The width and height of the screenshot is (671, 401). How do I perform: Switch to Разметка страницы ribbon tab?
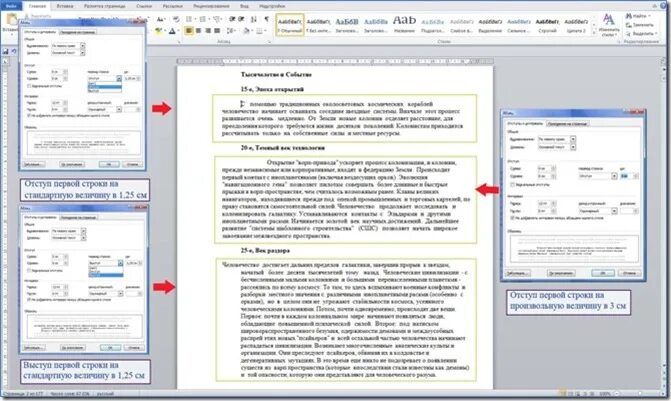104,6
